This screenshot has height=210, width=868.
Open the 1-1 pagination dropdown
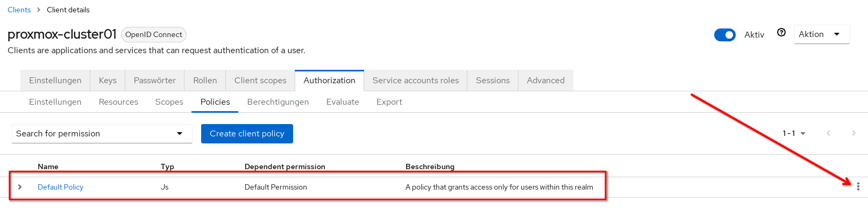coord(794,133)
